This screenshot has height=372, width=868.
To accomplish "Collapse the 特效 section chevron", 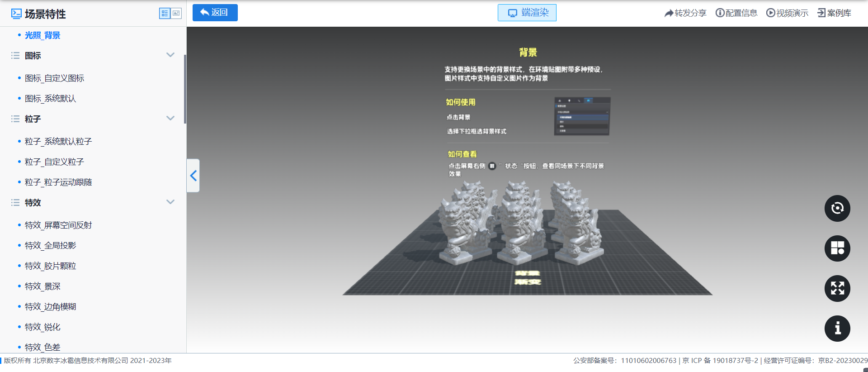I will click(x=170, y=202).
